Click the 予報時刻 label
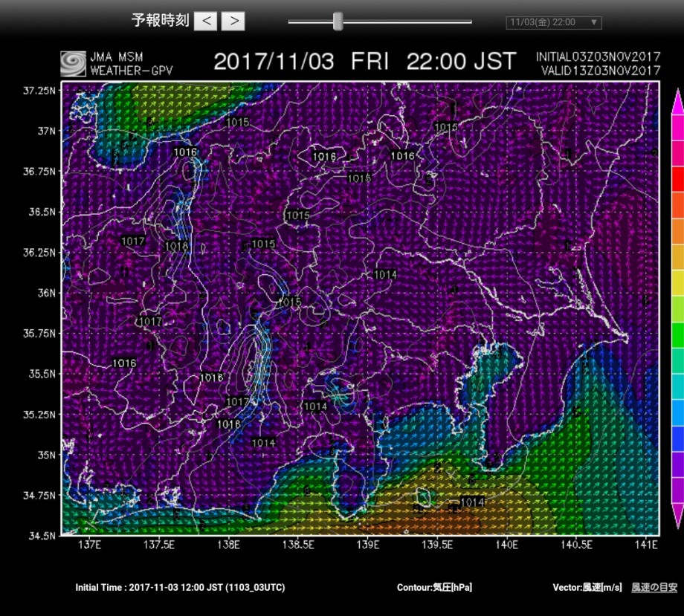684x616 pixels. [x=160, y=20]
